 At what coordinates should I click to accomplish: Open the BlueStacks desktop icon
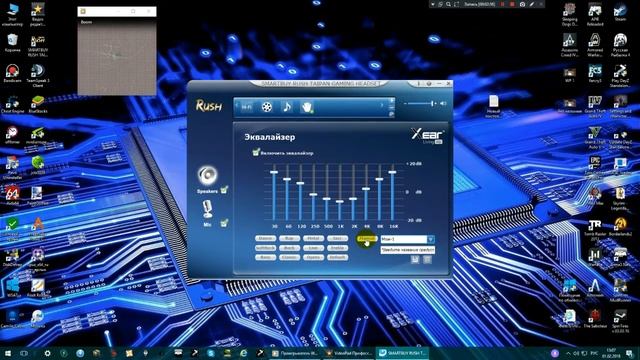point(38,104)
